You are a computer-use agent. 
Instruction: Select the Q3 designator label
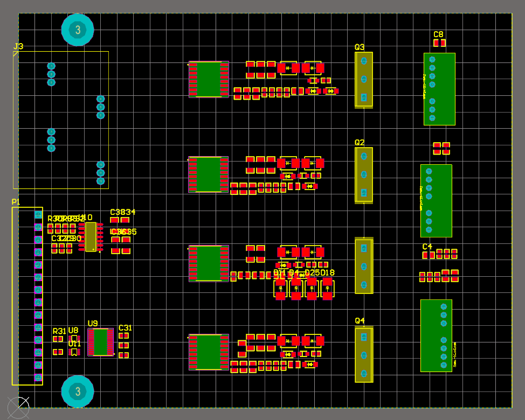click(x=360, y=47)
